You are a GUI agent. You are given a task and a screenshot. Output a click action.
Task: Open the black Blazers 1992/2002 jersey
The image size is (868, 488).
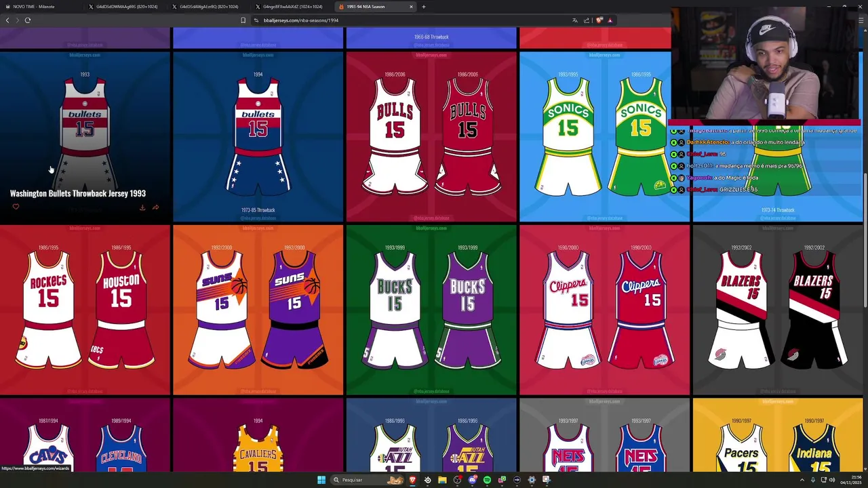814,308
